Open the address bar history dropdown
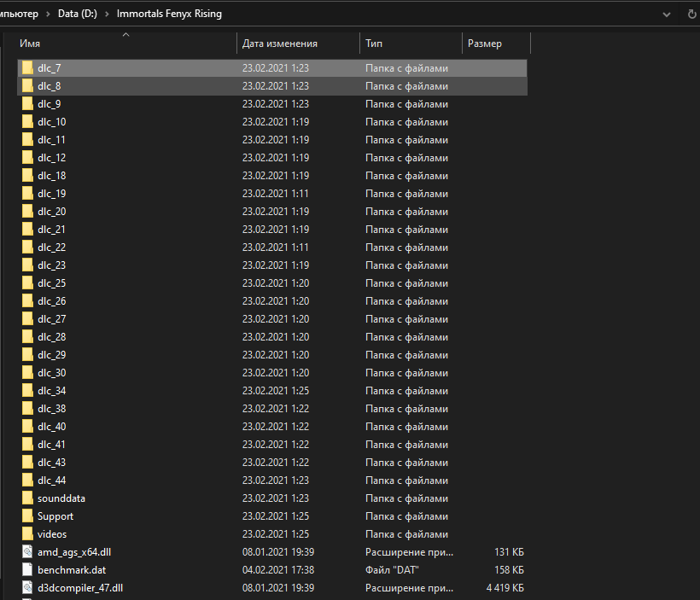Image resolution: width=700 pixels, height=600 pixels. pos(667,14)
